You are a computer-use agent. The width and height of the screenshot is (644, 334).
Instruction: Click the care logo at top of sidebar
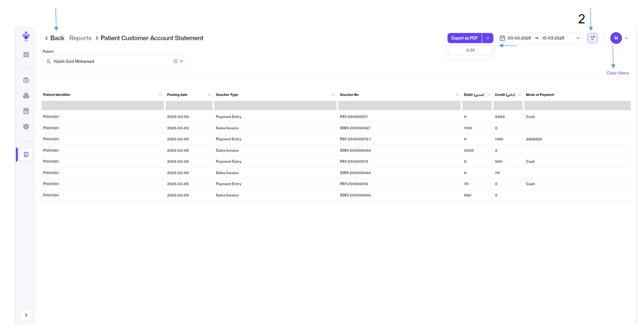click(x=26, y=36)
